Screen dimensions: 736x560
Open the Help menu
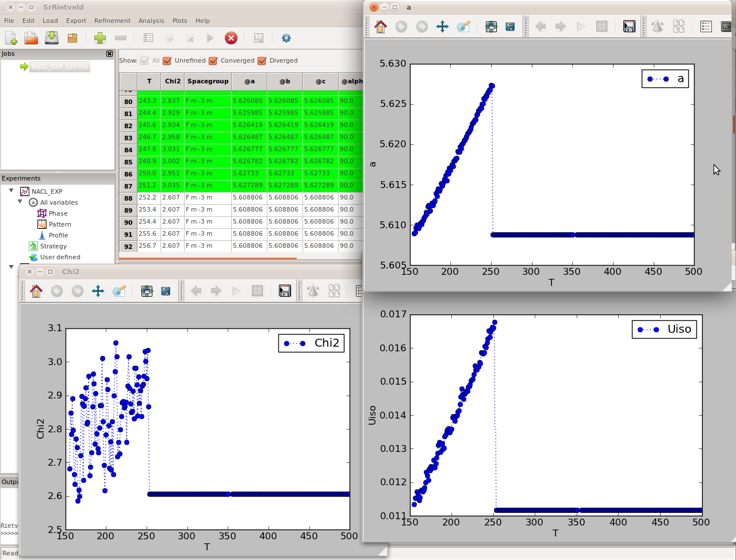[202, 21]
